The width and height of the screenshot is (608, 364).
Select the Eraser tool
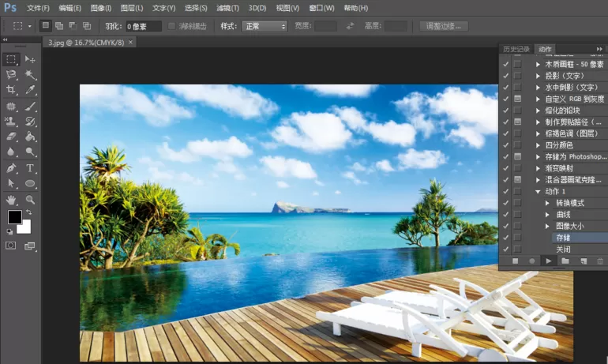pos(11,137)
